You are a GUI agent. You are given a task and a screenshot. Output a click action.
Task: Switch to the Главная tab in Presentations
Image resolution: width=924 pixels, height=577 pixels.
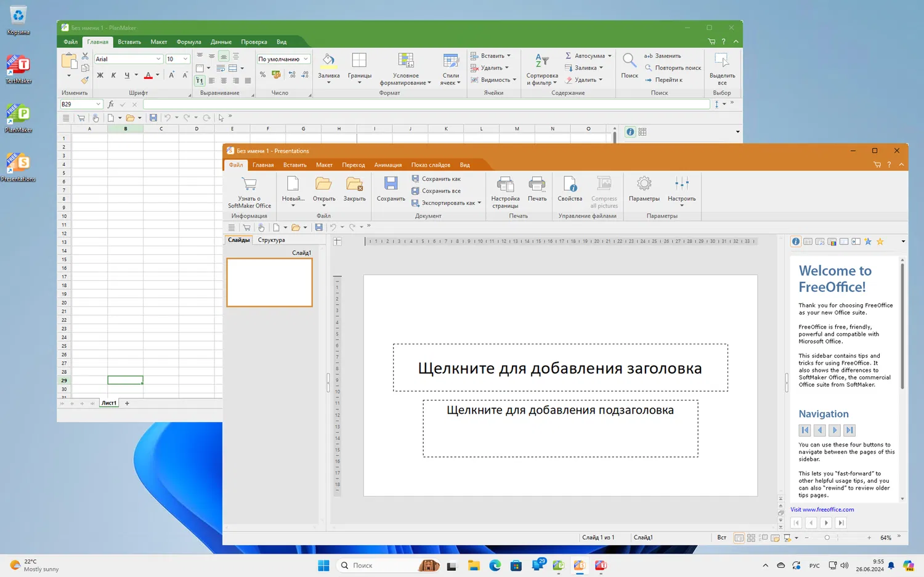(263, 165)
